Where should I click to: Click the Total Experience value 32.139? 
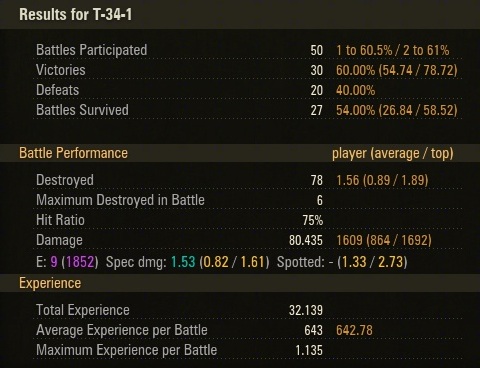tap(306, 310)
